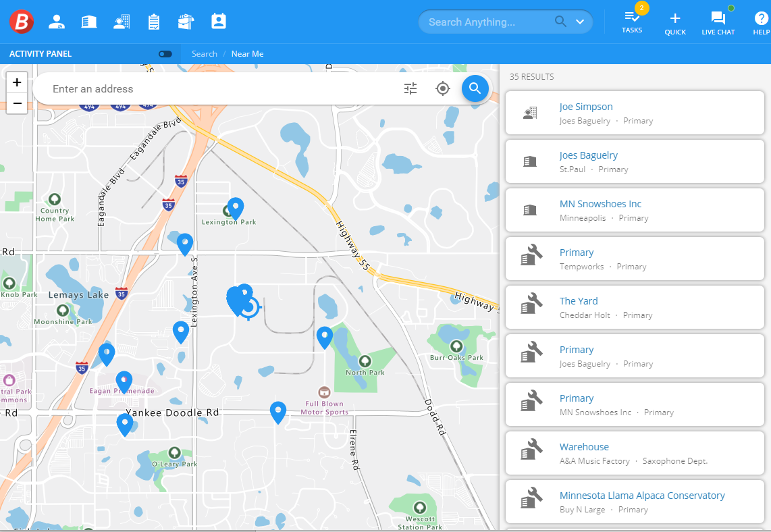Select the pin by Full Blown Motor Sports
The width and height of the screenshot is (771, 532).
(x=278, y=413)
